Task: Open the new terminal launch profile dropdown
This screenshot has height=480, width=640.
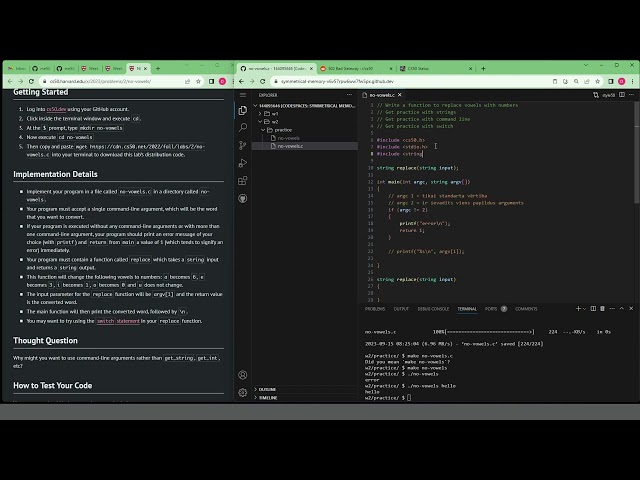Action: click(584, 309)
